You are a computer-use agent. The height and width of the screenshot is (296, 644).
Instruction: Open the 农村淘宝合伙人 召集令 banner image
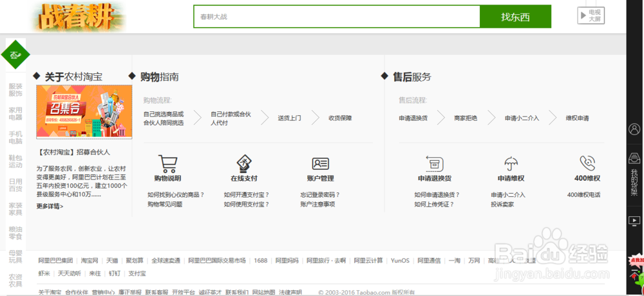click(x=84, y=112)
